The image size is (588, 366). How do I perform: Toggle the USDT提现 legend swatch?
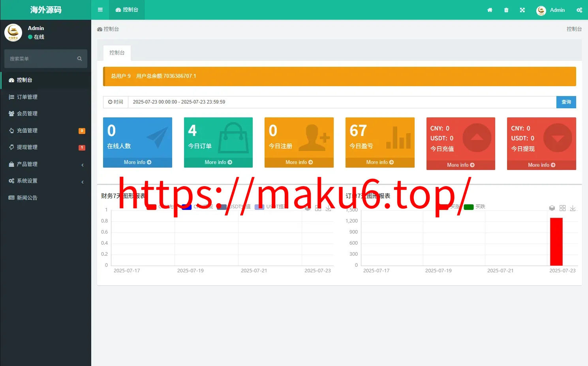(x=259, y=207)
